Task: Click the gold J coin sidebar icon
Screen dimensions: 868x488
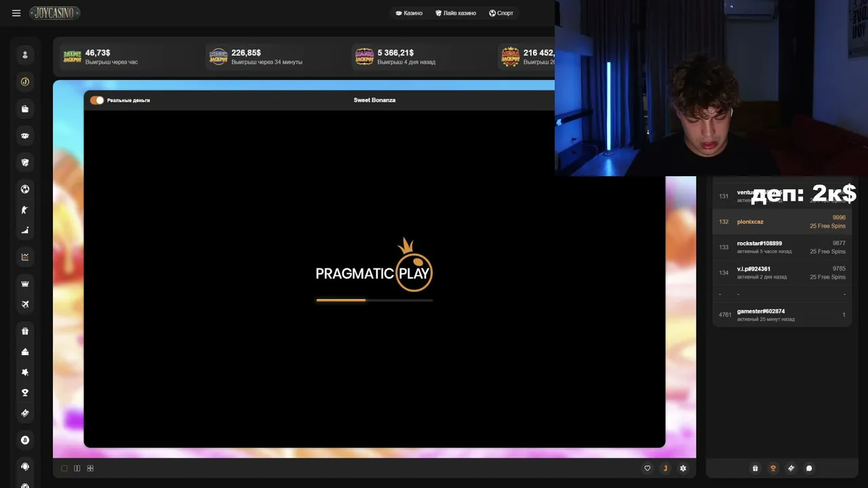Action: (x=25, y=82)
